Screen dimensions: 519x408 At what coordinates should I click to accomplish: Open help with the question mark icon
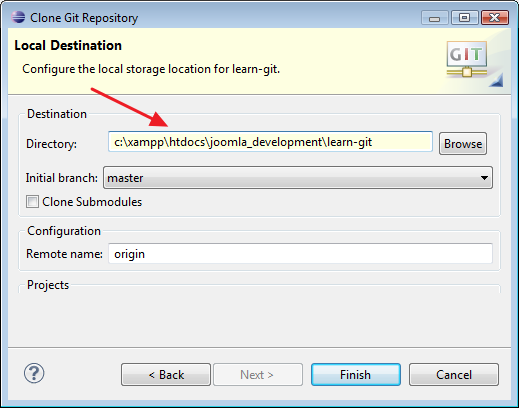coord(34,373)
